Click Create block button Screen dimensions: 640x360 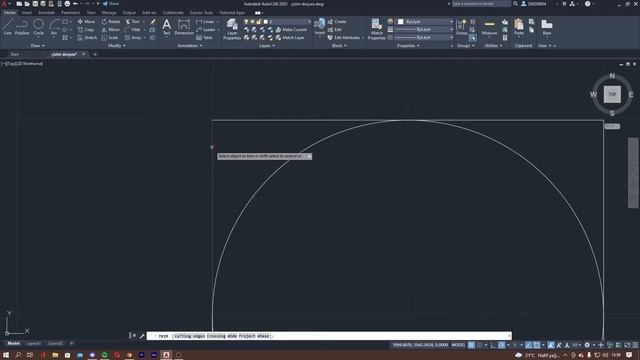click(x=337, y=22)
